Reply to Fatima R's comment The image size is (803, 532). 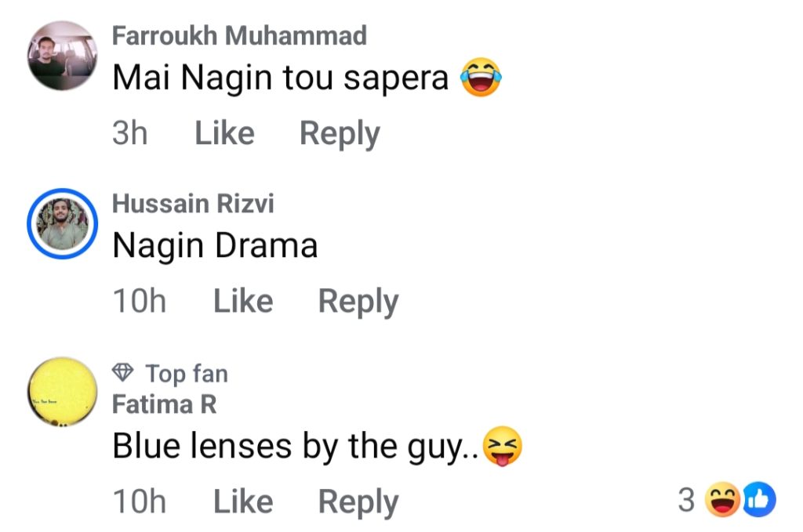pos(358,501)
